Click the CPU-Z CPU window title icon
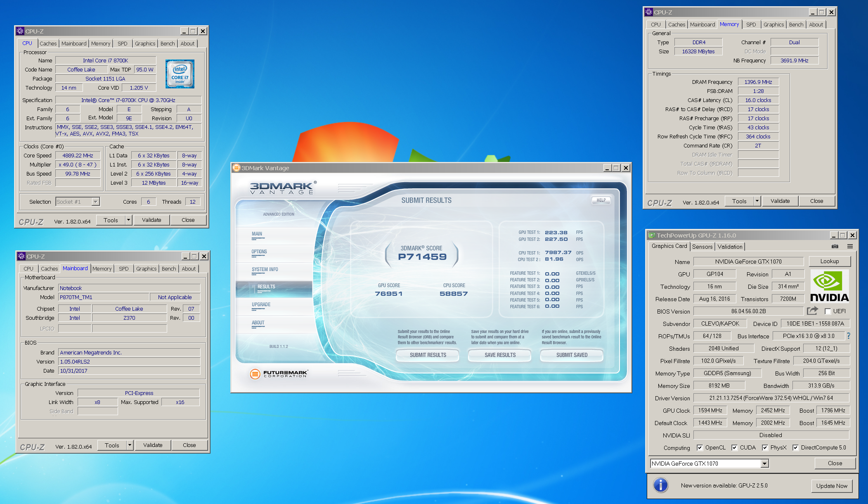 (20, 31)
